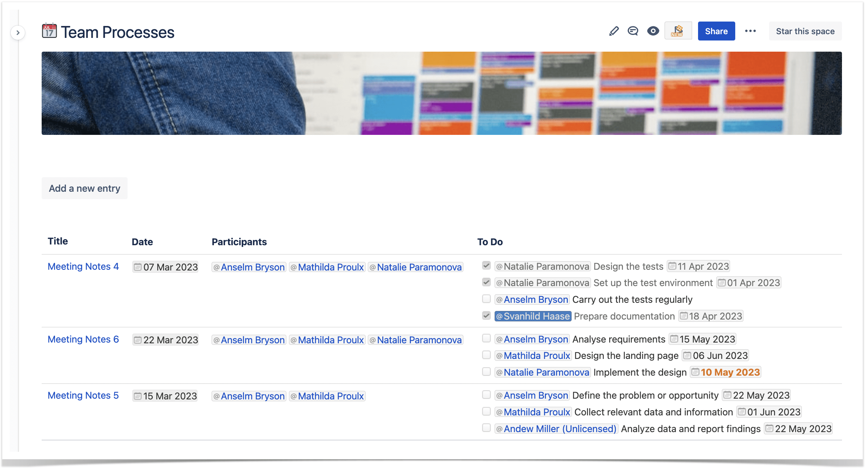Click the 07 Mar 2023 date lozenge
The width and height of the screenshot is (868, 470).
point(165,267)
